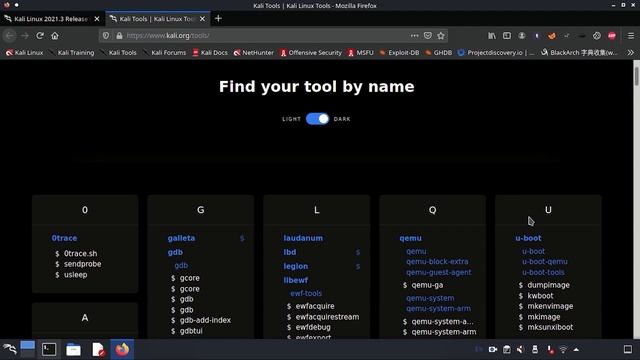This screenshot has width=640, height=360.
Task: Open the GHDB bookmark
Action: [439, 53]
